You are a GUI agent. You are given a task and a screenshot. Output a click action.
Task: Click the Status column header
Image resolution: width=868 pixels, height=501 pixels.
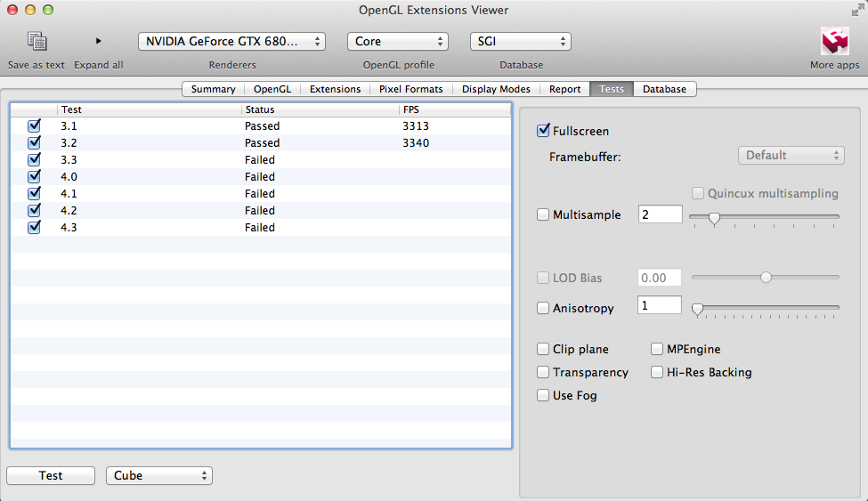tap(320, 109)
